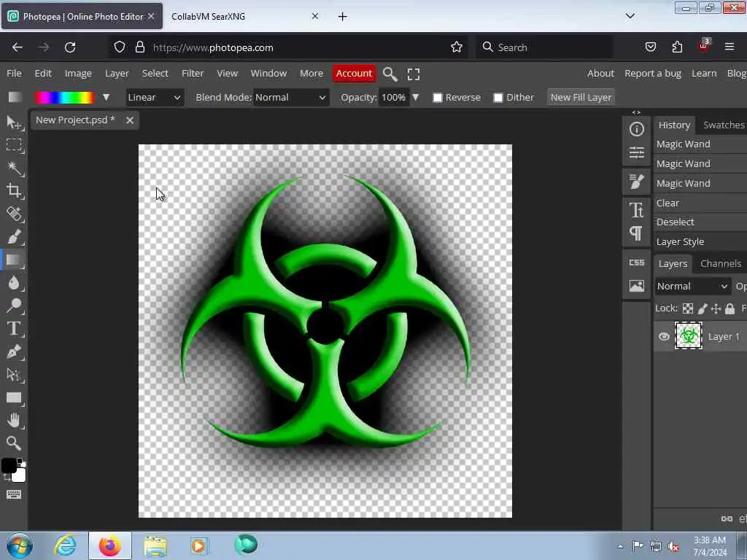This screenshot has width=747, height=560.
Task: Click the New Fill Layer button
Action: coord(581,98)
